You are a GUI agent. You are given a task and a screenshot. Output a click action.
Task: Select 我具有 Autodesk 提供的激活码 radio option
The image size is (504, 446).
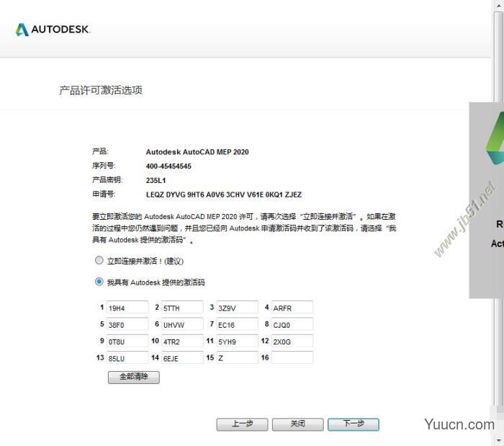[x=99, y=282]
